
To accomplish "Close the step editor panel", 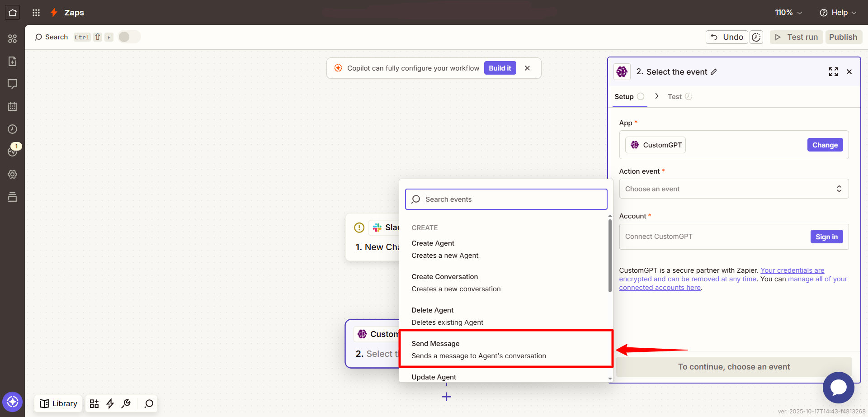I will (849, 72).
